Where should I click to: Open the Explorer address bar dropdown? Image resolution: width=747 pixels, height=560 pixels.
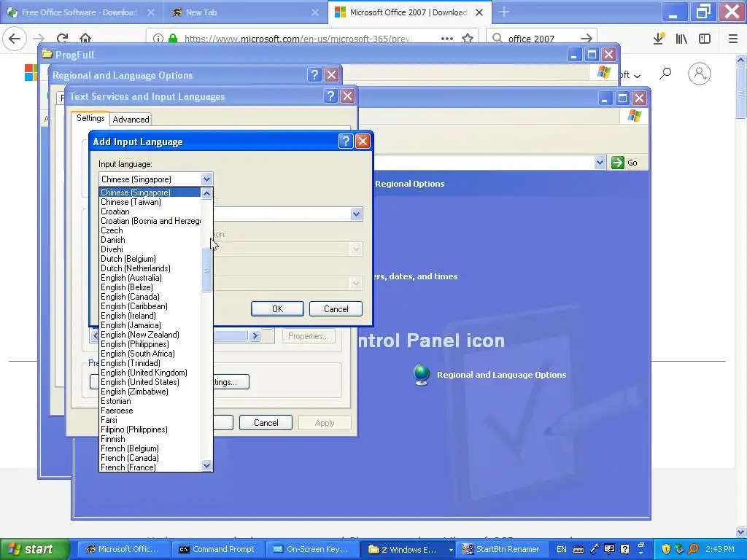click(600, 163)
